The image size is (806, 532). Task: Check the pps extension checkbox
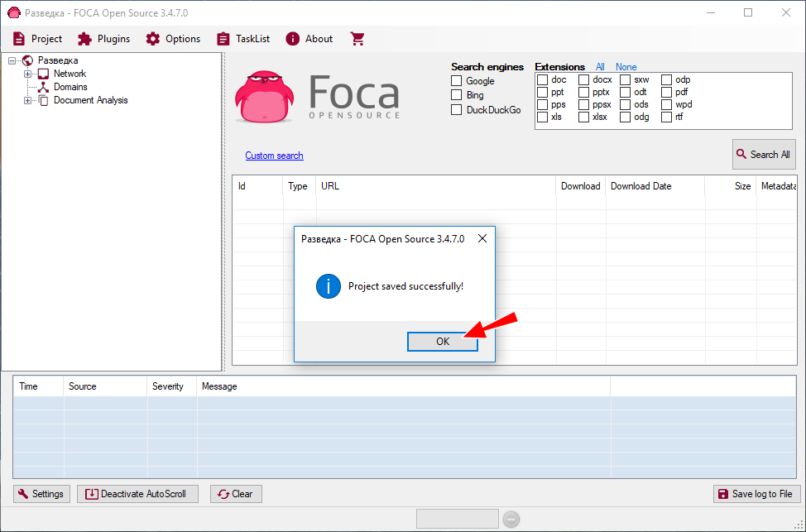(542, 104)
